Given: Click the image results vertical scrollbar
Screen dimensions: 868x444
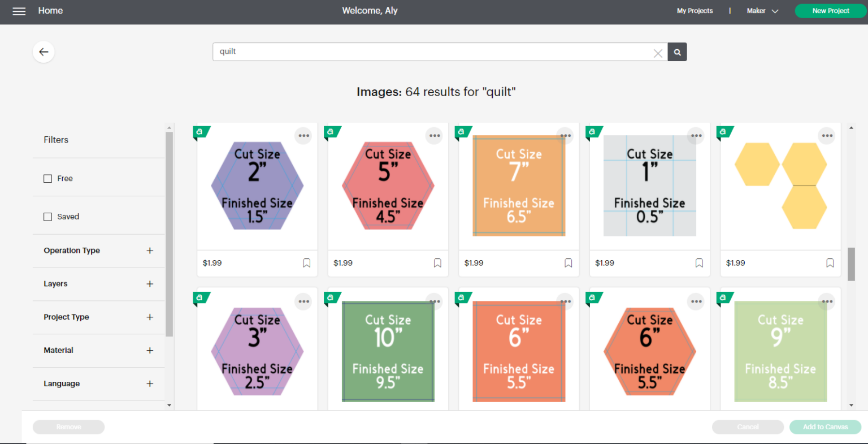Looking at the screenshot, I should [851, 264].
